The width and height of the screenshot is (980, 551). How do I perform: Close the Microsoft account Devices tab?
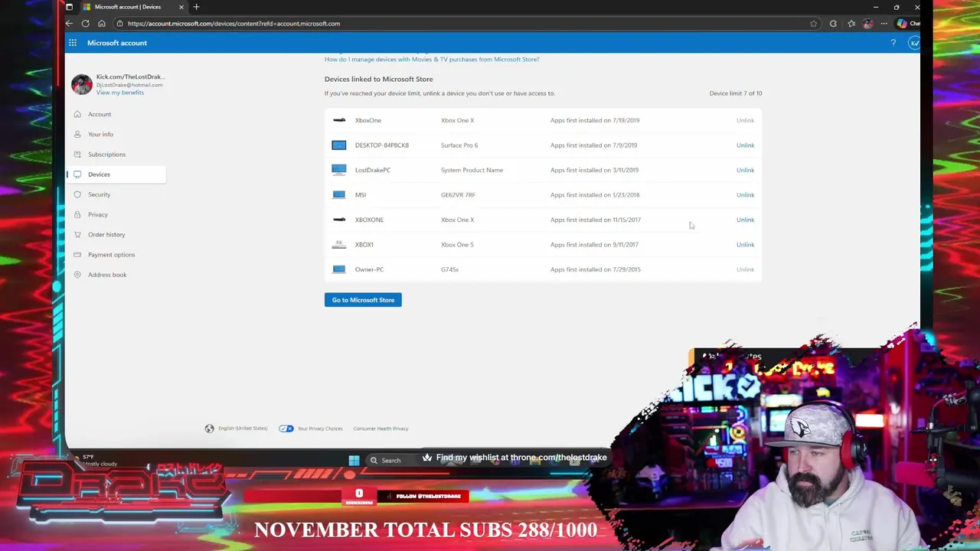point(181,7)
